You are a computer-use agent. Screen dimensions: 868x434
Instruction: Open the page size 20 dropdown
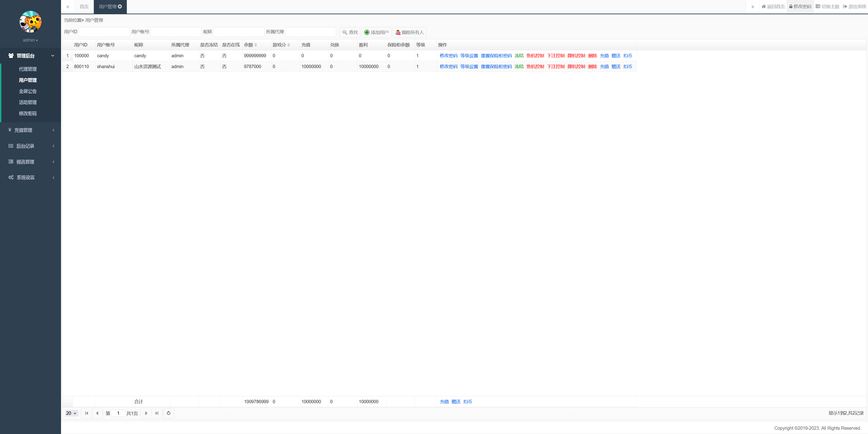(x=71, y=413)
